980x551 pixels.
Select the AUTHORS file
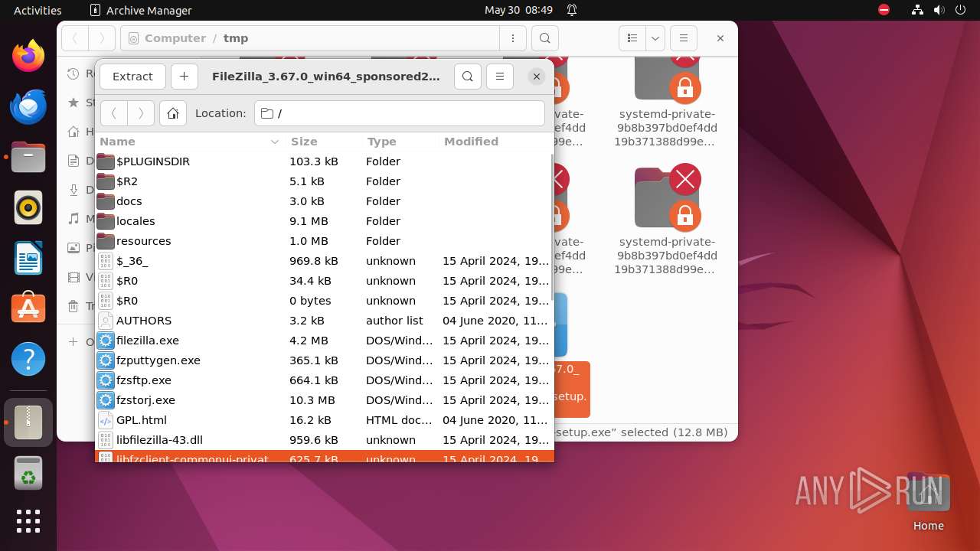[323, 321]
